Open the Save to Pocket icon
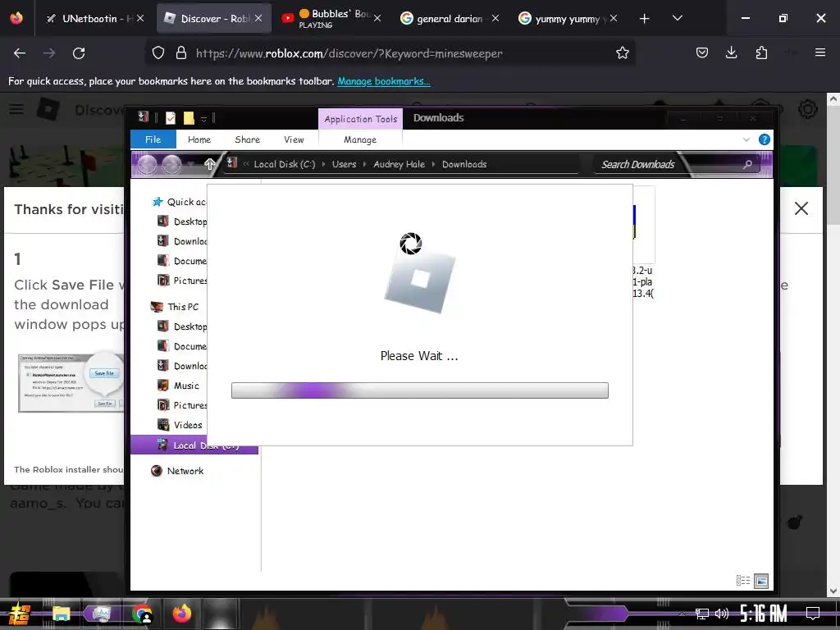The height and width of the screenshot is (630, 840). pyautogui.click(x=702, y=52)
